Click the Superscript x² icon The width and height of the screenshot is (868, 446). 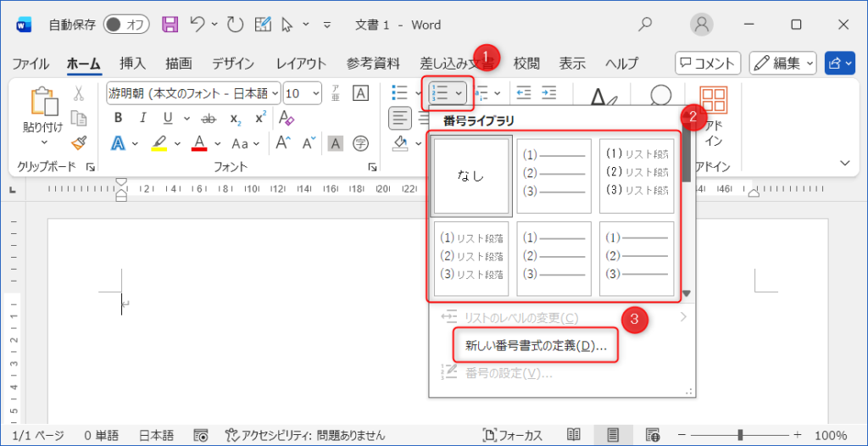260,118
